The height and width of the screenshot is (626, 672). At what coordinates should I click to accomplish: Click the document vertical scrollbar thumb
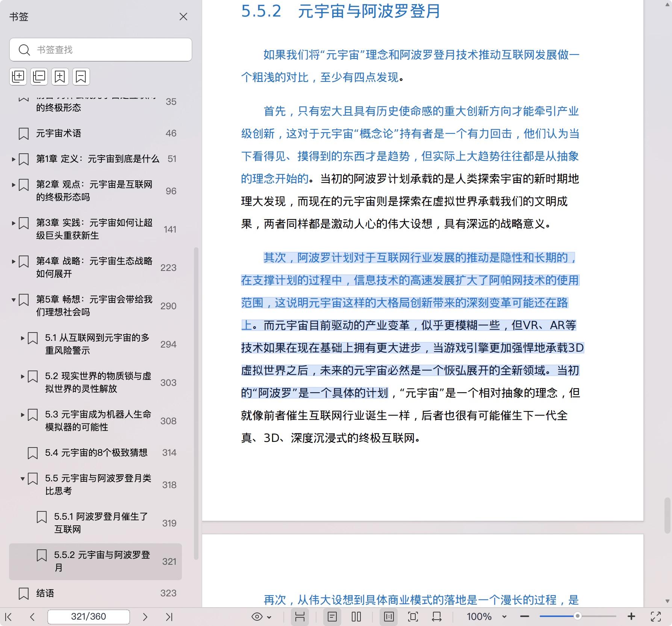point(667,515)
